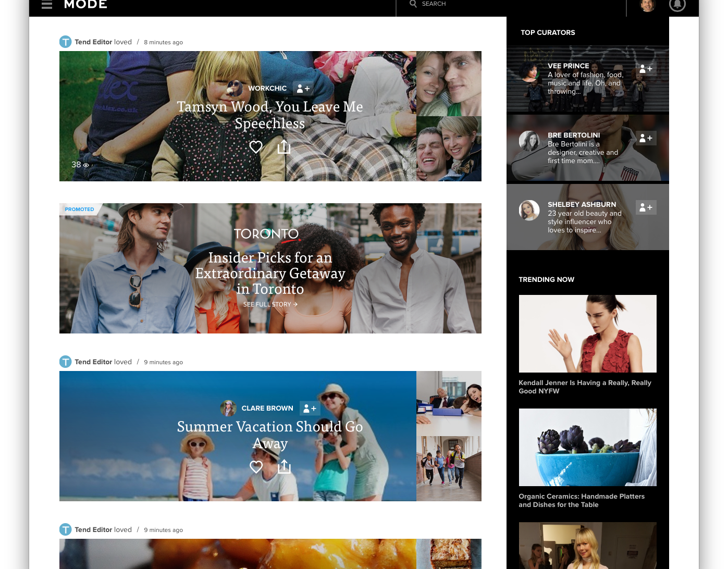Image resolution: width=728 pixels, height=569 pixels.
Task: Open the Bre Bertolini avatar
Action: [529, 141]
